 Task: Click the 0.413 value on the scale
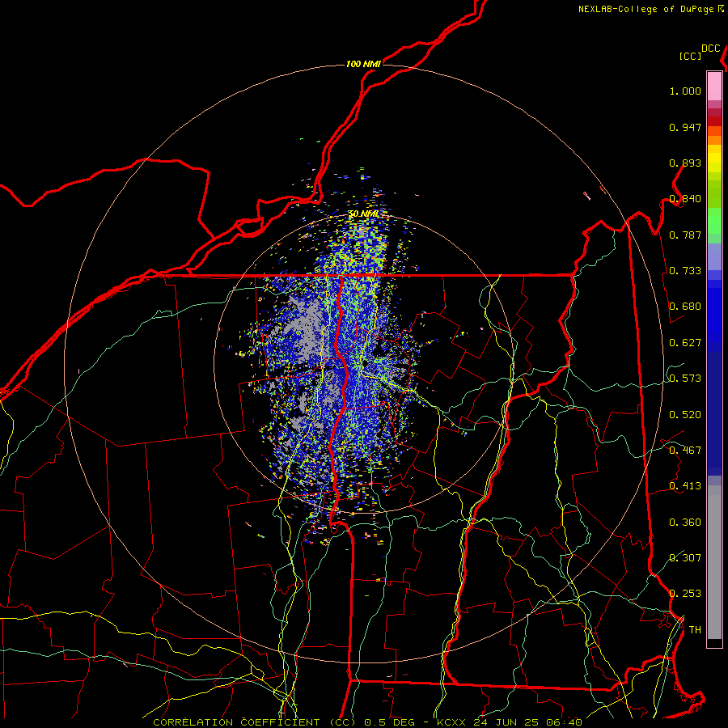[685, 486]
